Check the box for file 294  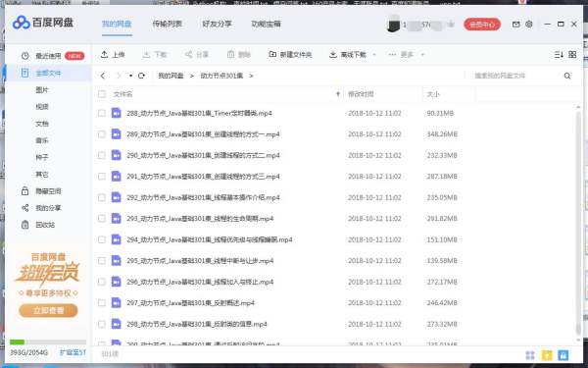102,239
